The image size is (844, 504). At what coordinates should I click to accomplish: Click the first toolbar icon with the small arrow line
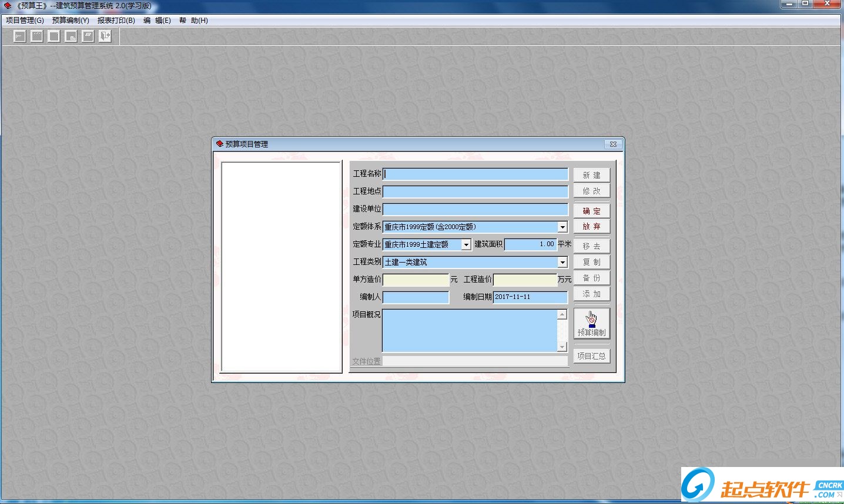(19, 36)
